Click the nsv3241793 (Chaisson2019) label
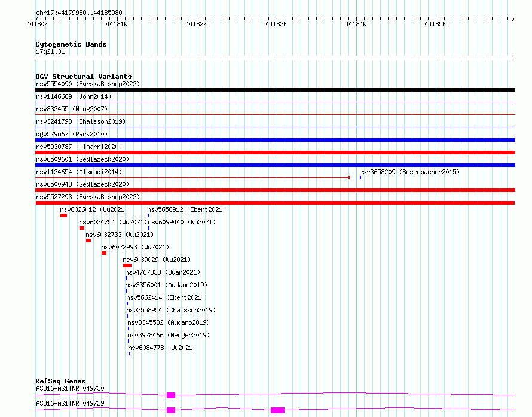 point(81,121)
